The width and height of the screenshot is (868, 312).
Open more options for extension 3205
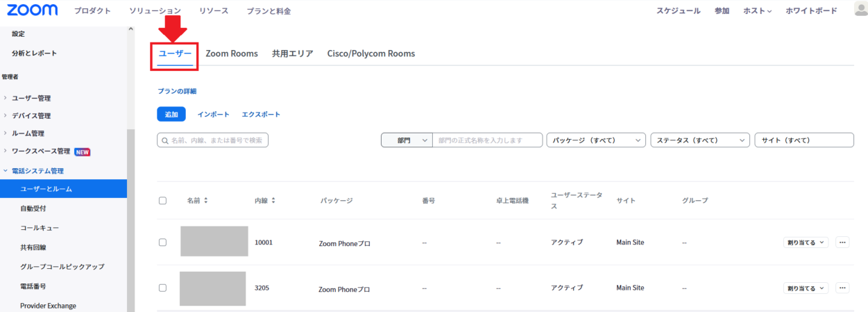point(842,288)
